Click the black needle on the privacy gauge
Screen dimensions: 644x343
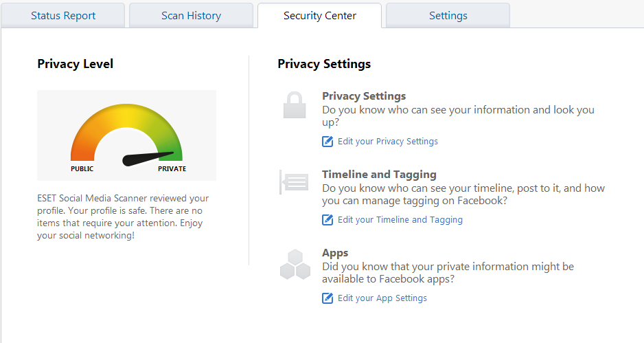147,158
